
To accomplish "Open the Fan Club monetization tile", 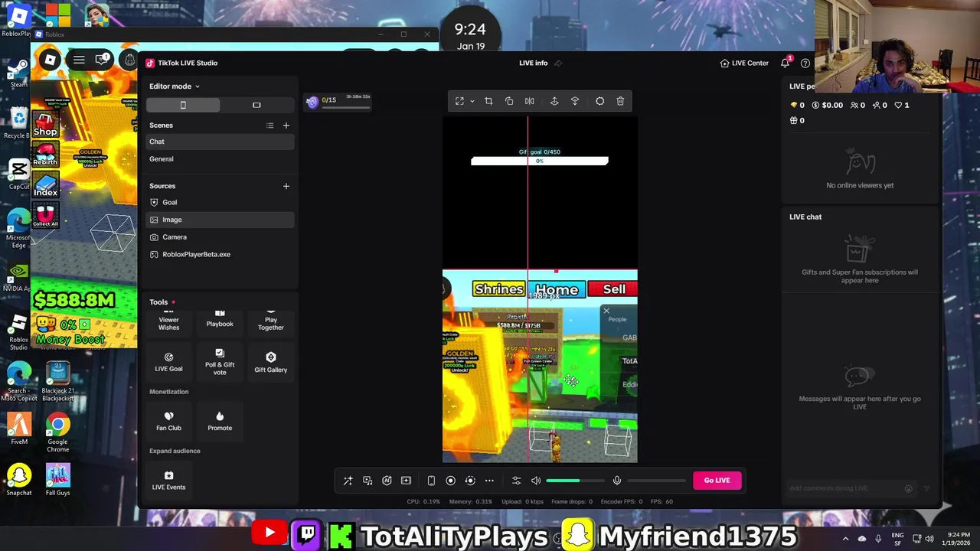I will coord(168,421).
